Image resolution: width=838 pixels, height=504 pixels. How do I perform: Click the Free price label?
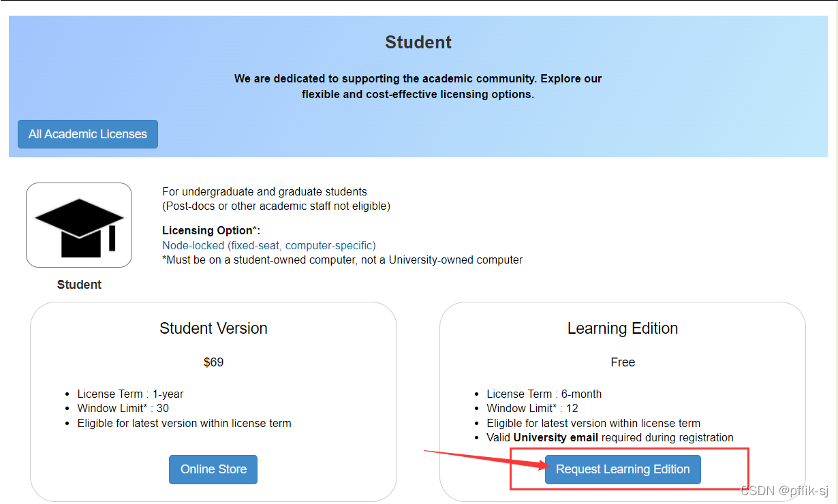623,362
